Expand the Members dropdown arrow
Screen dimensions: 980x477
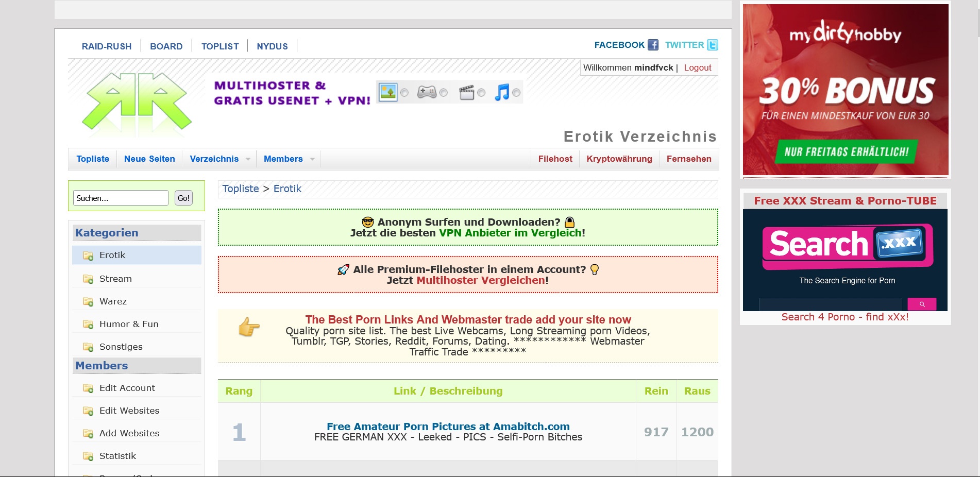click(x=312, y=159)
